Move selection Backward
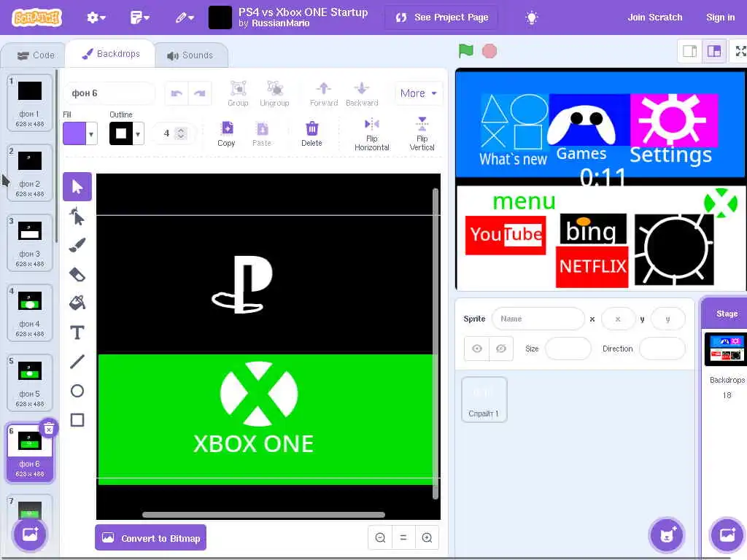This screenshot has height=560, width=747. [362, 93]
